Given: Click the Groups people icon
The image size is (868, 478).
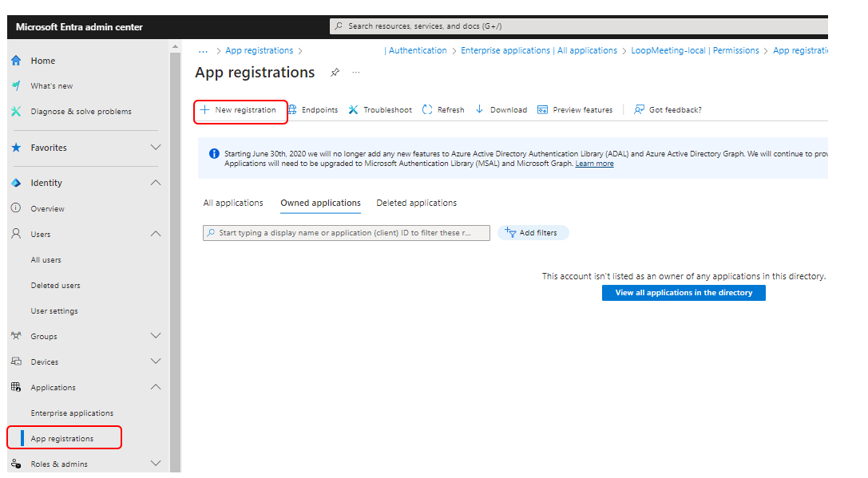Looking at the screenshot, I should pos(16,336).
